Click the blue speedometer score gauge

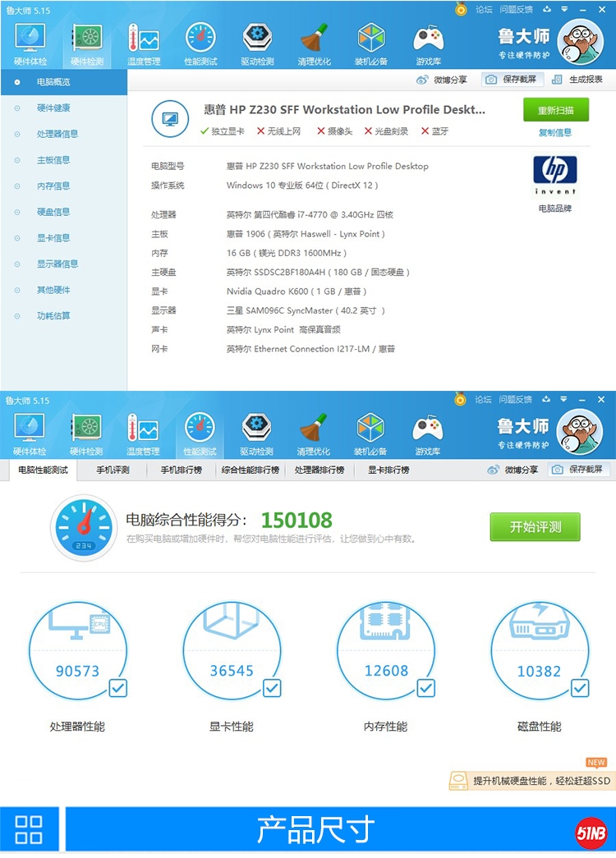click(x=84, y=527)
